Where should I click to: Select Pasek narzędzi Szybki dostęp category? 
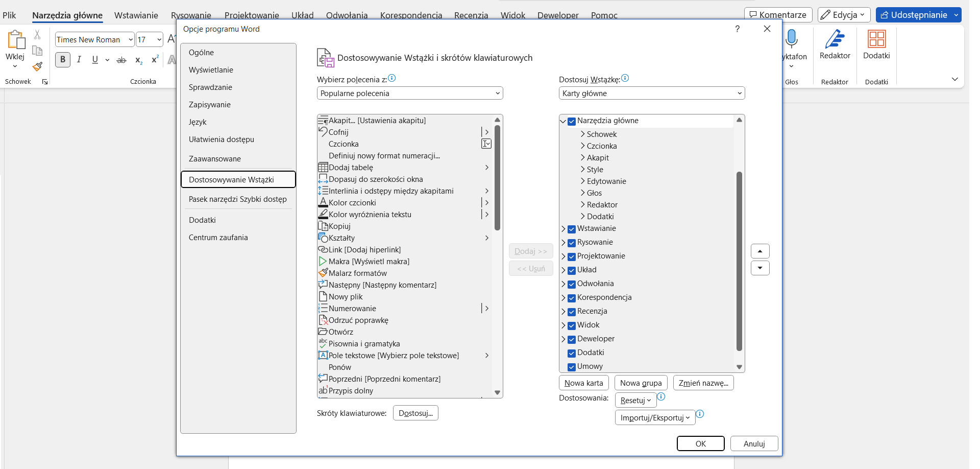point(238,199)
